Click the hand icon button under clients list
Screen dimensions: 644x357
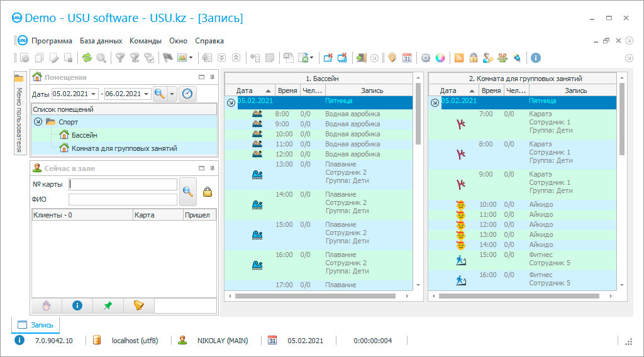[x=47, y=305]
